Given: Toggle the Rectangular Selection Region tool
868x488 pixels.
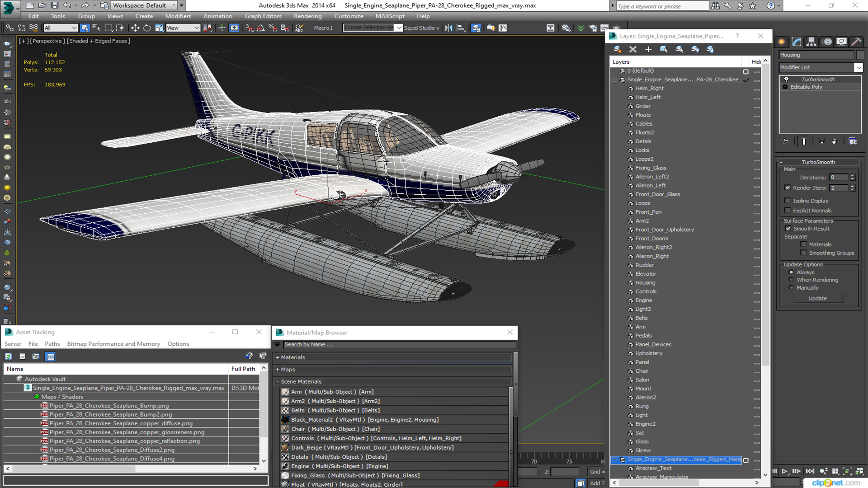Looking at the screenshot, I should (x=108, y=28).
